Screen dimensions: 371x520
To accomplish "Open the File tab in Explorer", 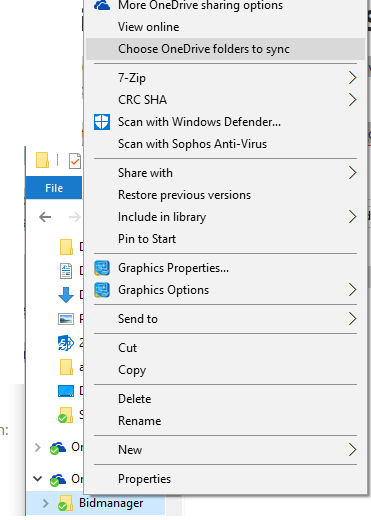I will click(x=54, y=188).
